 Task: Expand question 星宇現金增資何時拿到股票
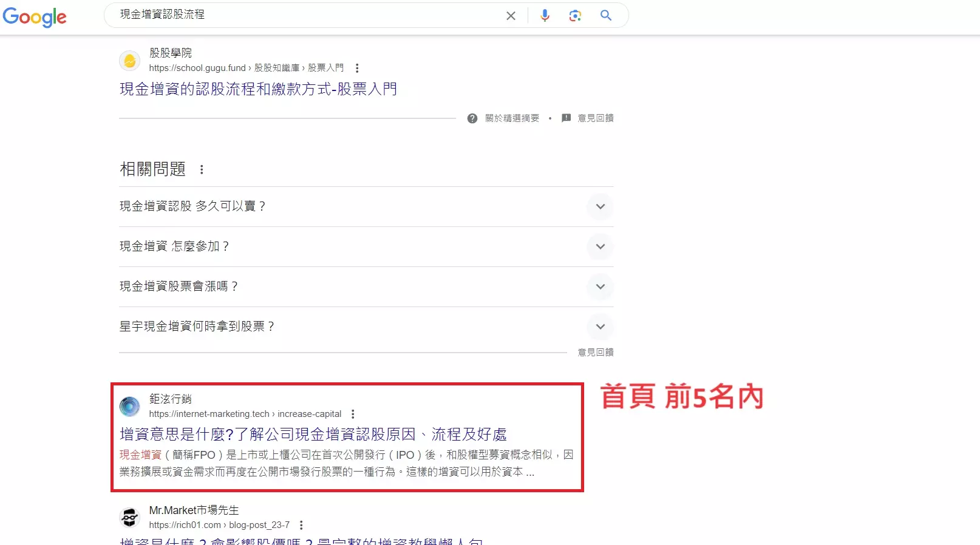(x=366, y=327)
